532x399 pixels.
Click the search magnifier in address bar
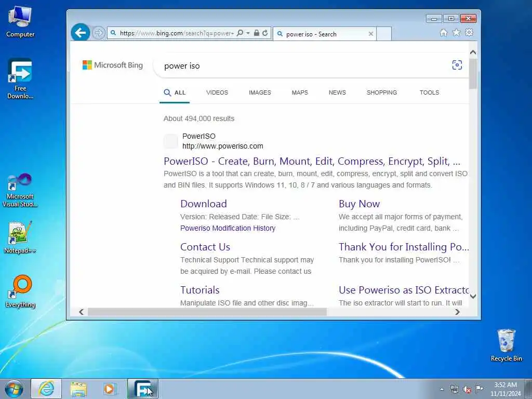point(240,33)
